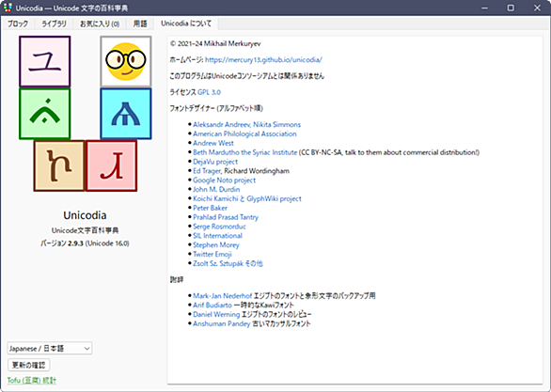
Task: Open the Zsolt Sz. Sztupák その他 link
Action: coord(228,263)
